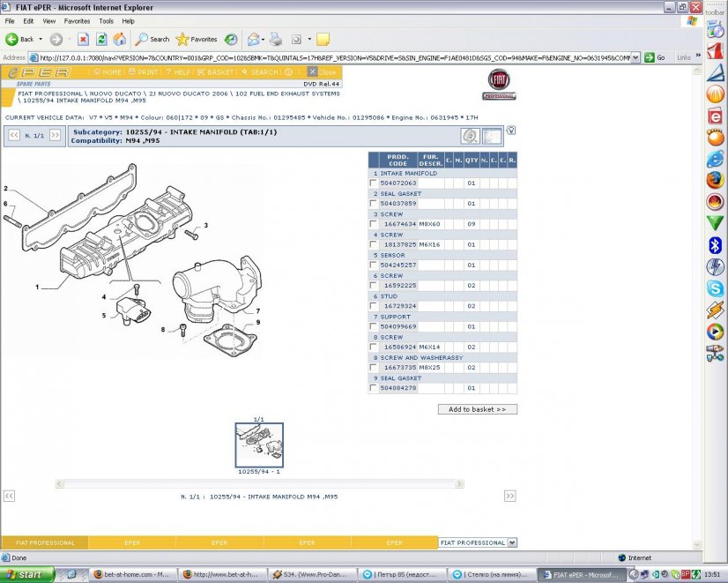Click Add to basket button

pos(477,409)
